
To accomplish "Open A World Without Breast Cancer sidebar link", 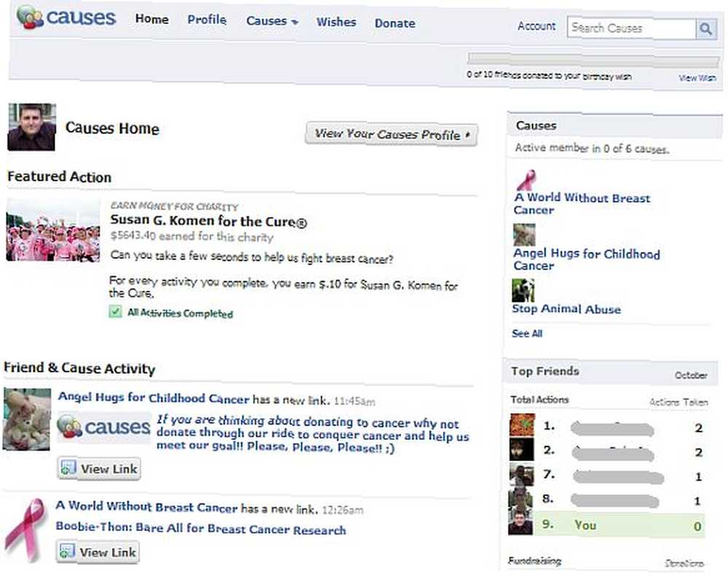I will pos(582,203).
